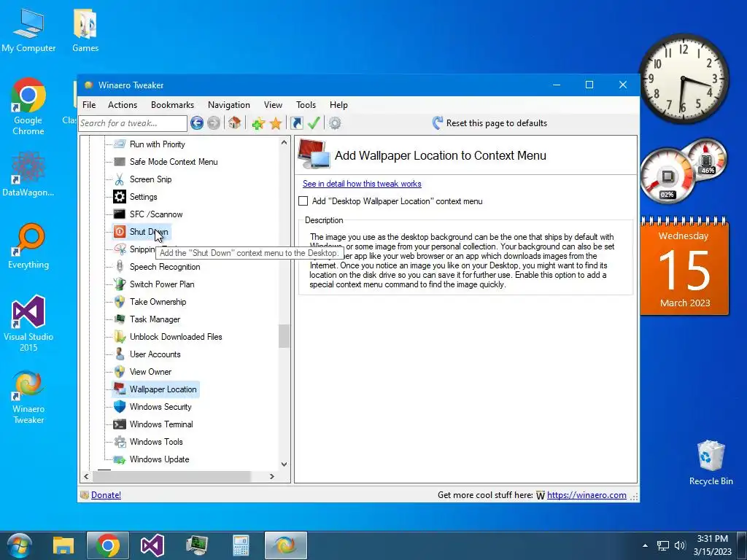
Task: Open the Tools menu
Action: (x=306, y=105)
